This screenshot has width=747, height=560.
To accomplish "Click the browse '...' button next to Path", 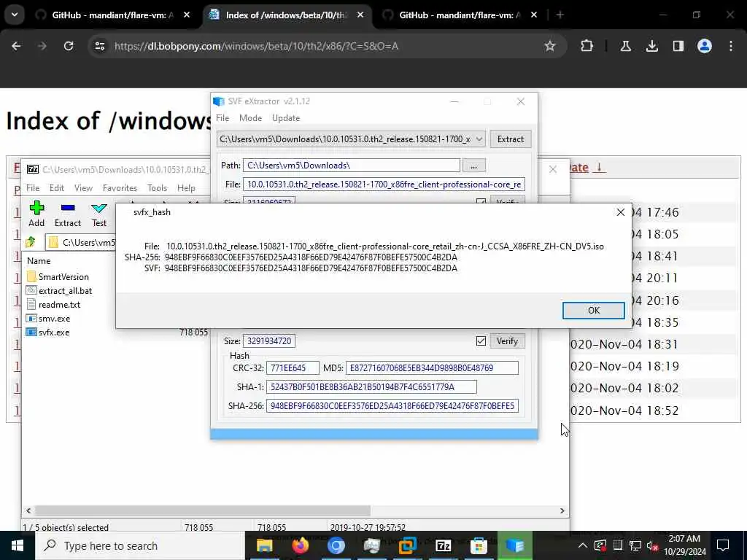I will (473, 166).
